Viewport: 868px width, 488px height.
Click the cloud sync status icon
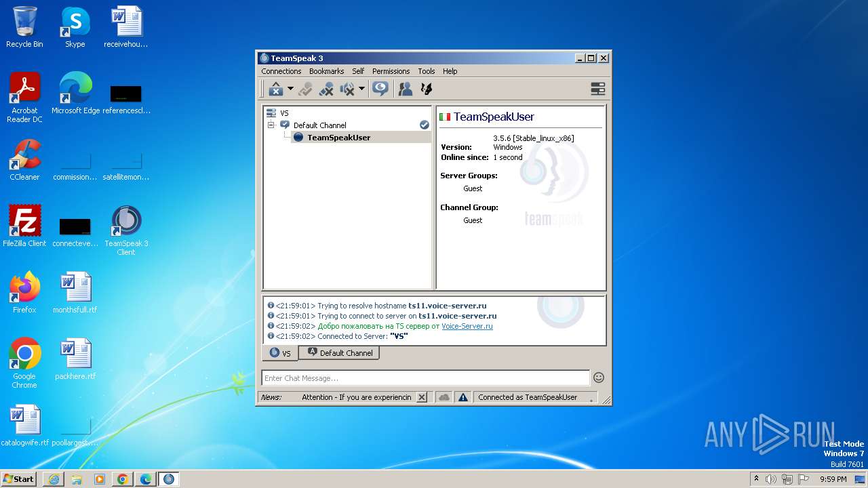444,397
